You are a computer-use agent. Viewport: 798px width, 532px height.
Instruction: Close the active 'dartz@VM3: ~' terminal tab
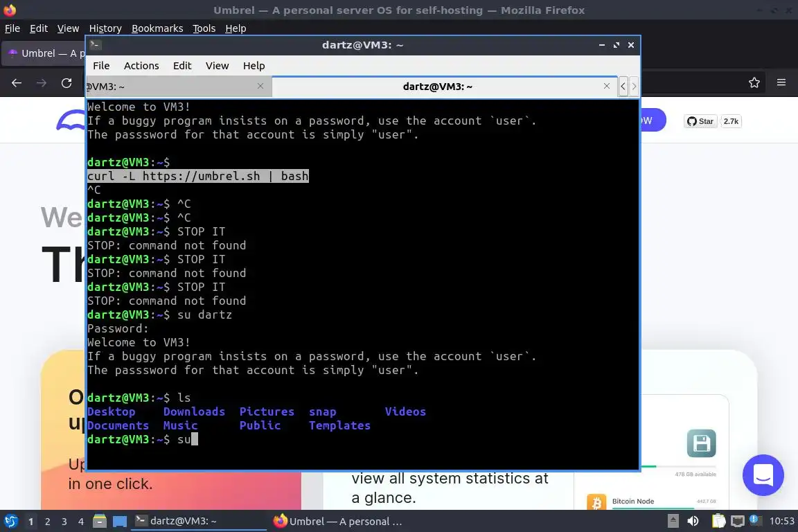coord(607,86)
